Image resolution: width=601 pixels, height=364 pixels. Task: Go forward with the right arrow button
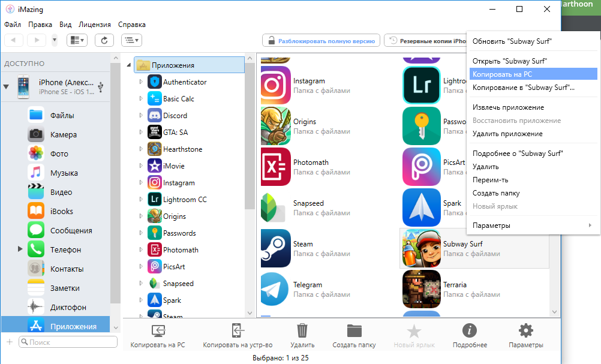pyautogui.click(x=37, y=40)
